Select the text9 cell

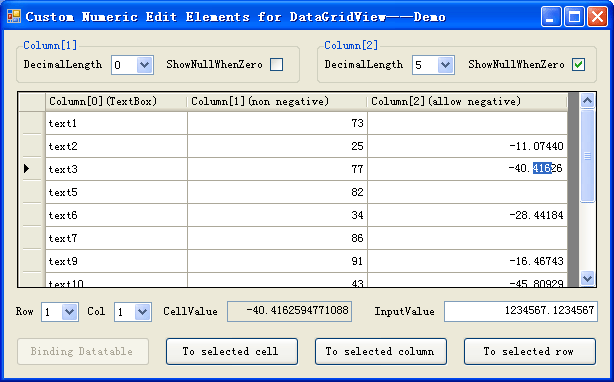[116, 261]
